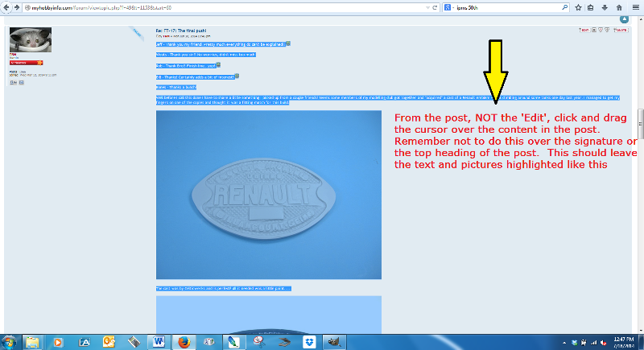Click the Quote button on the post
Image resolution: width=644 pixels, height=350 pixels.
pyautogui.click(x=620, y=30)
